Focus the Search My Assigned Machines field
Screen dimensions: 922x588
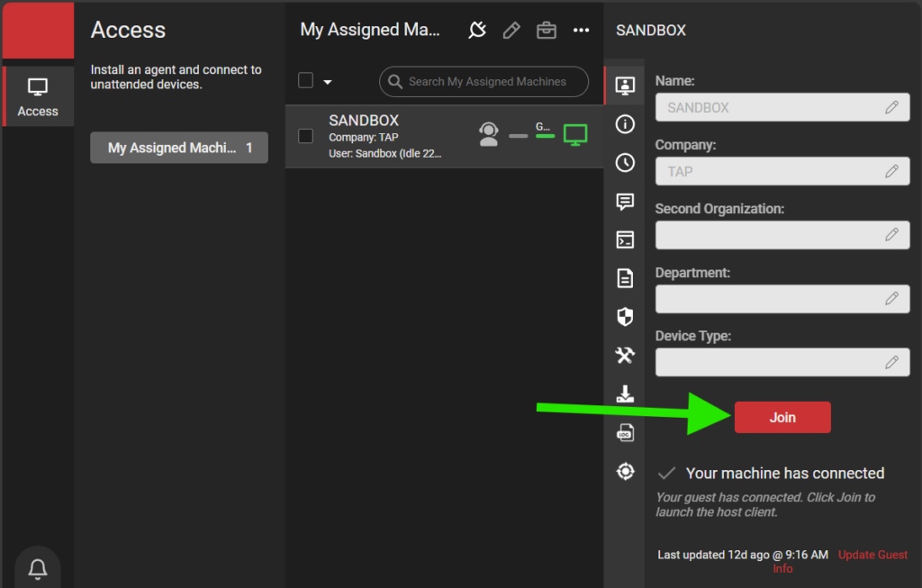(484, 82)
